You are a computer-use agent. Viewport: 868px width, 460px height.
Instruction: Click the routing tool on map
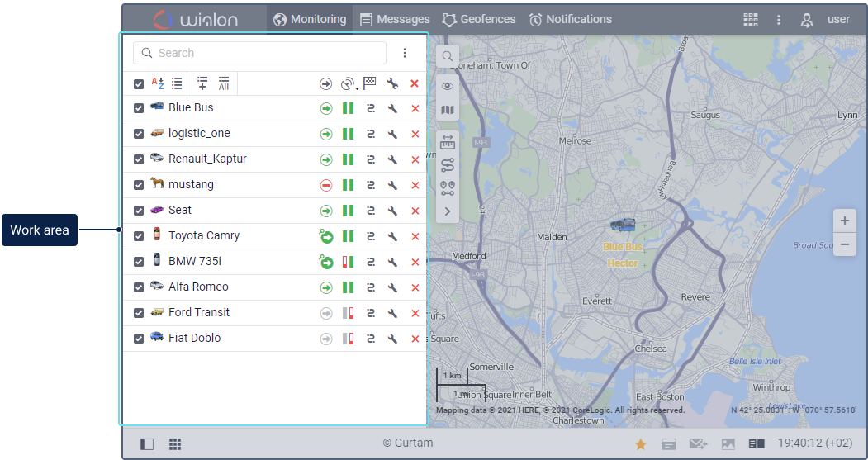(x=448, y=165)
